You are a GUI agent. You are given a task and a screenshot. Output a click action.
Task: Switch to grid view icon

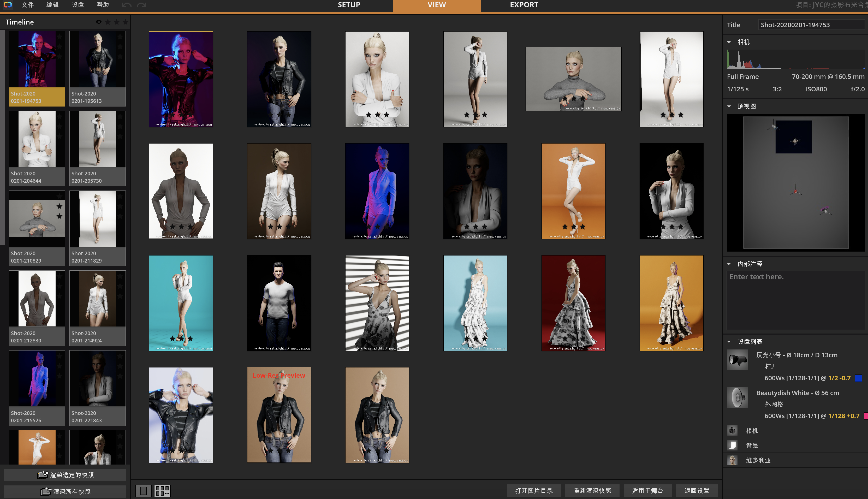[x=162, y=491]
